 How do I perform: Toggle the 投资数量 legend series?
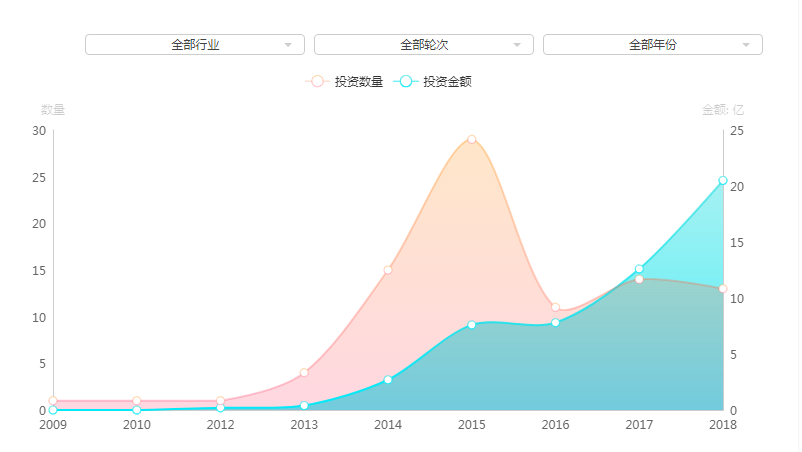(344, 81)
